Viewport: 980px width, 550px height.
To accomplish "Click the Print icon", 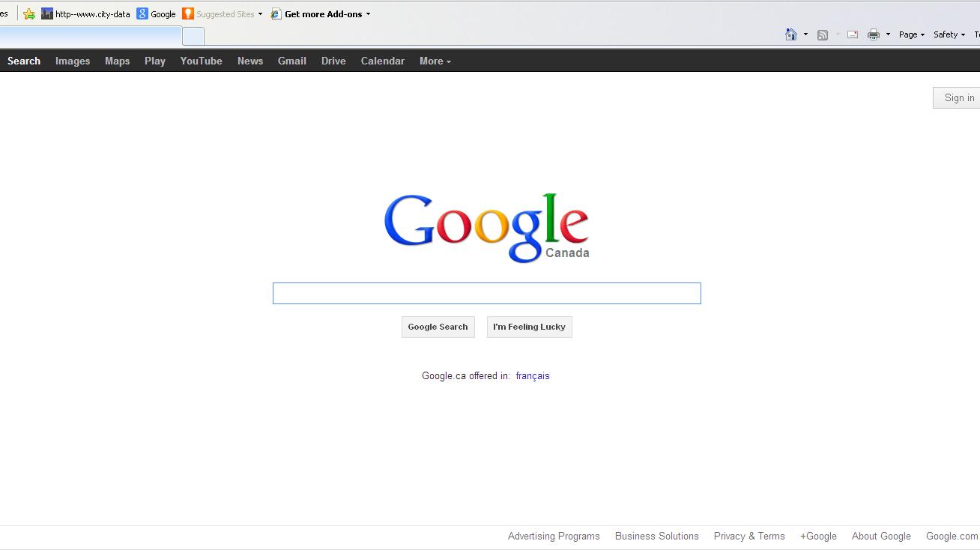I will 873,34.
